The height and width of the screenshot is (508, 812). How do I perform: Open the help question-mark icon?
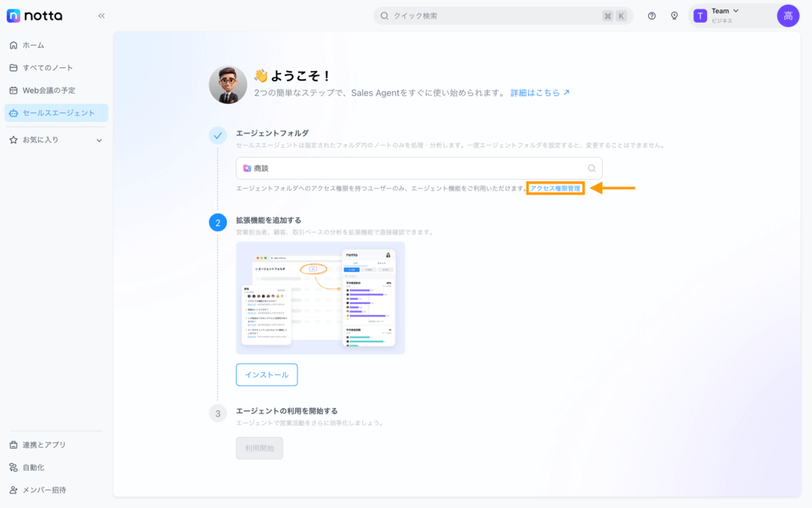point(651,16)
